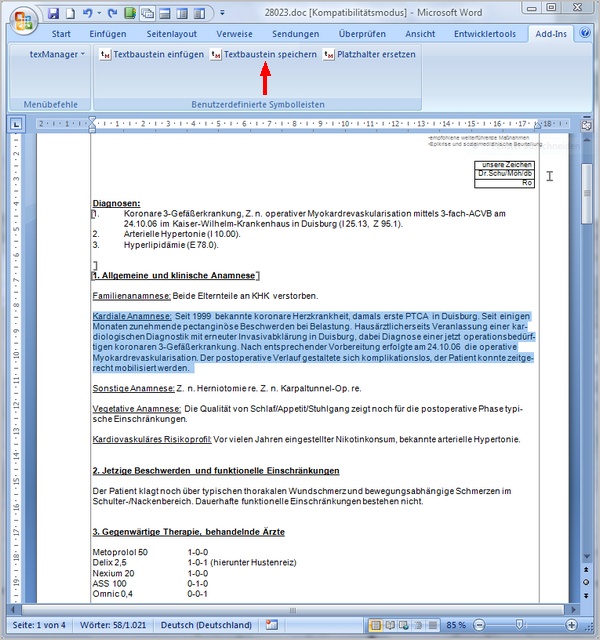The height and width of the screenshot is (640, 600).
Task: Click the green book icon in quick access toolbar
Action: [x=130, y=13]
